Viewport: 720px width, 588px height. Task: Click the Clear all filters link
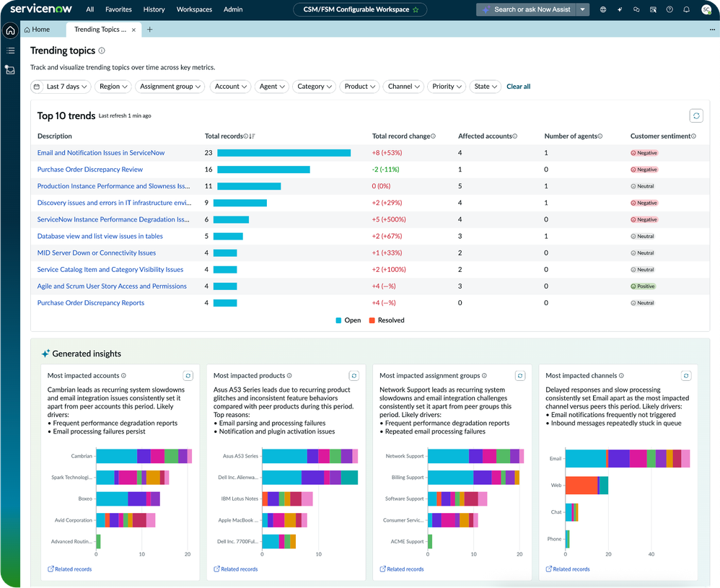(x=518, y=87)
